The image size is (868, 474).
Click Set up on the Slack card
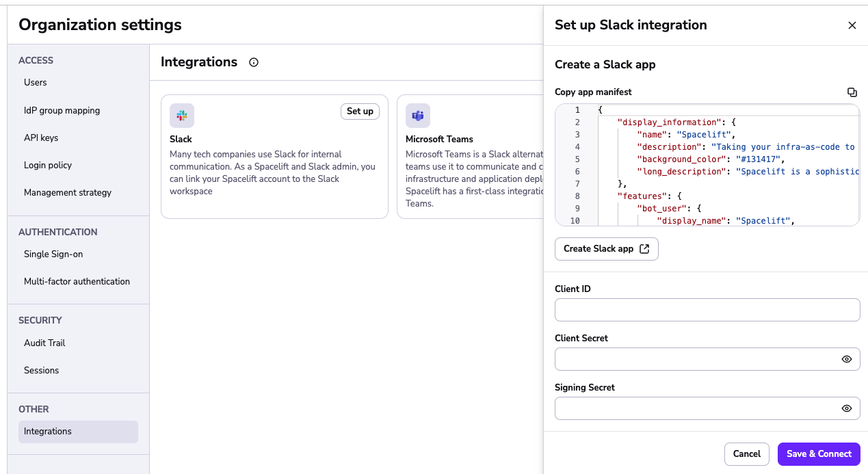[x=360, y=111]
